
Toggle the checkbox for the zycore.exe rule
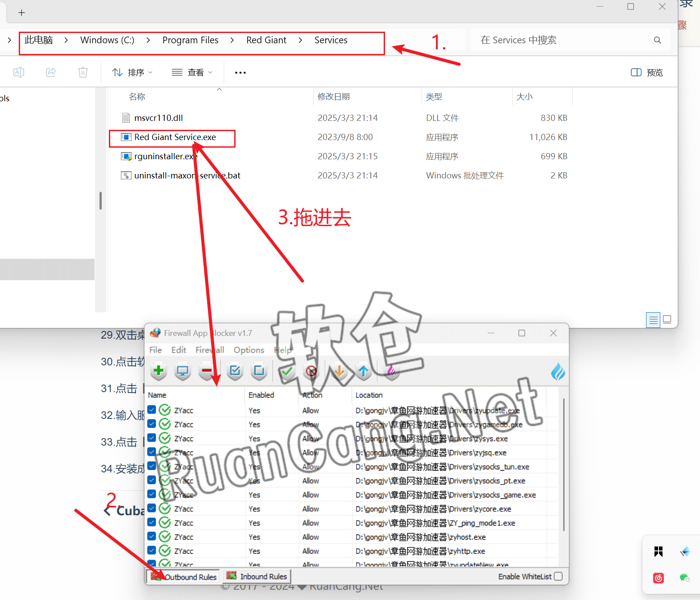(x=152, y=508)
